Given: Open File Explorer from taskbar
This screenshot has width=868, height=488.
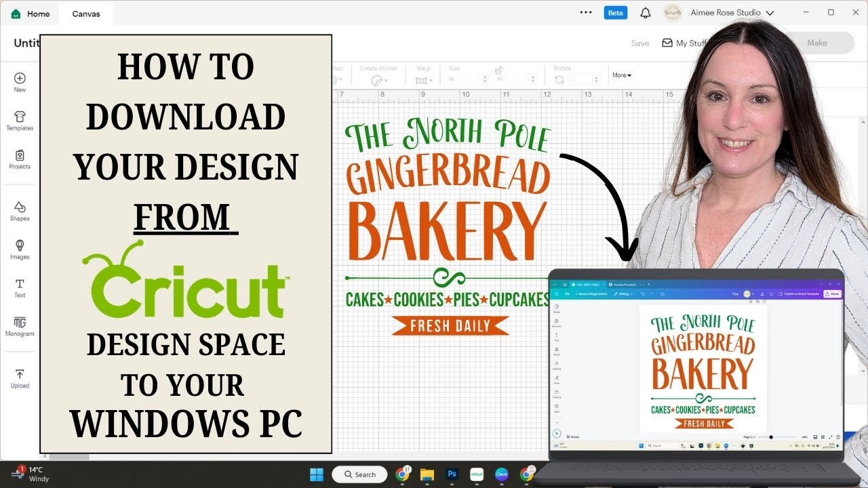Looking at the screenshot, I should click(x=427, y=474).
